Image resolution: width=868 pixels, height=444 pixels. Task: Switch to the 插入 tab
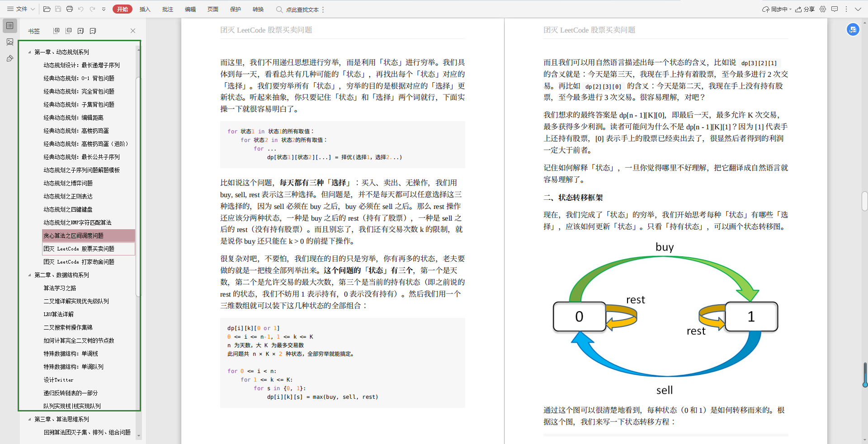(145, 9)
